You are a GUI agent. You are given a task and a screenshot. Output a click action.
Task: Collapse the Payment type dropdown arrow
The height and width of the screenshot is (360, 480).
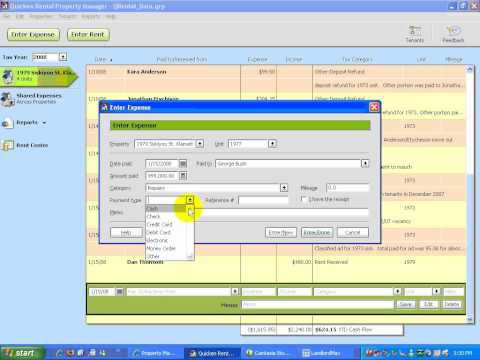click(x=190, y=200)
